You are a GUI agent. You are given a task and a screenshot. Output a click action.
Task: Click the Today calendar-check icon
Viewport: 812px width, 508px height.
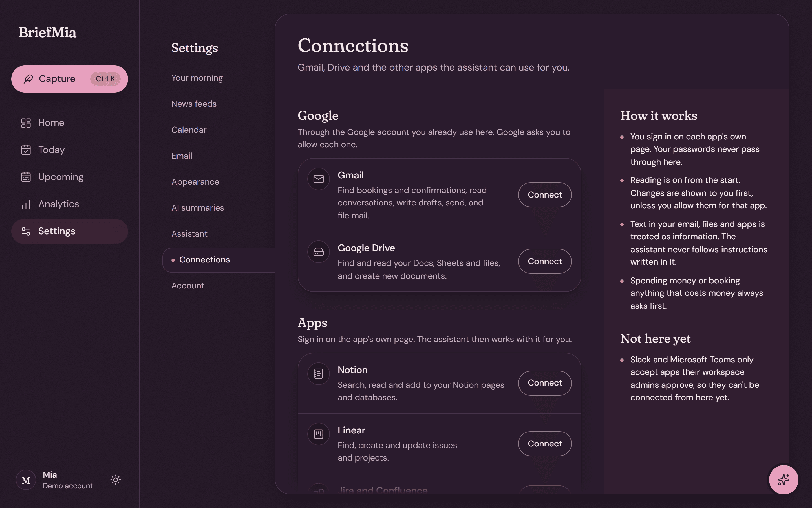coord(26,150)
